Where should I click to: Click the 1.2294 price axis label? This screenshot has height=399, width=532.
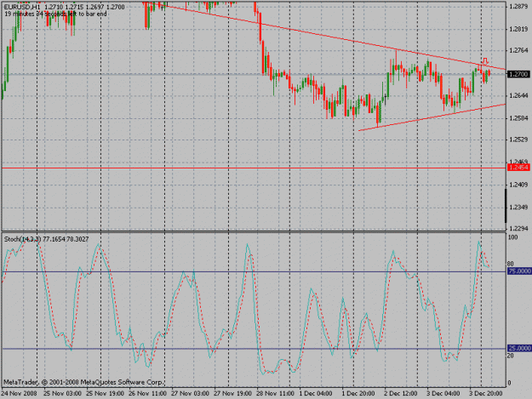518,229
